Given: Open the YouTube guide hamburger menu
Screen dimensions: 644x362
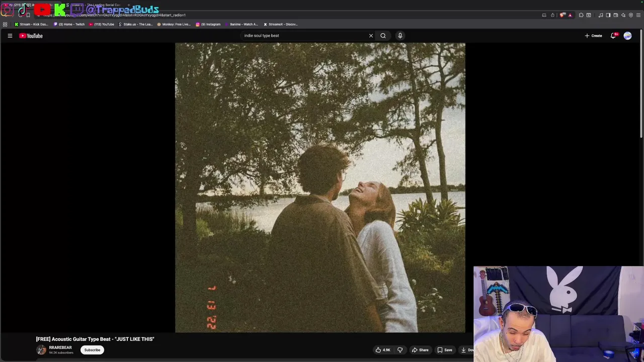Looking at the screenshot, I should 10,36.
